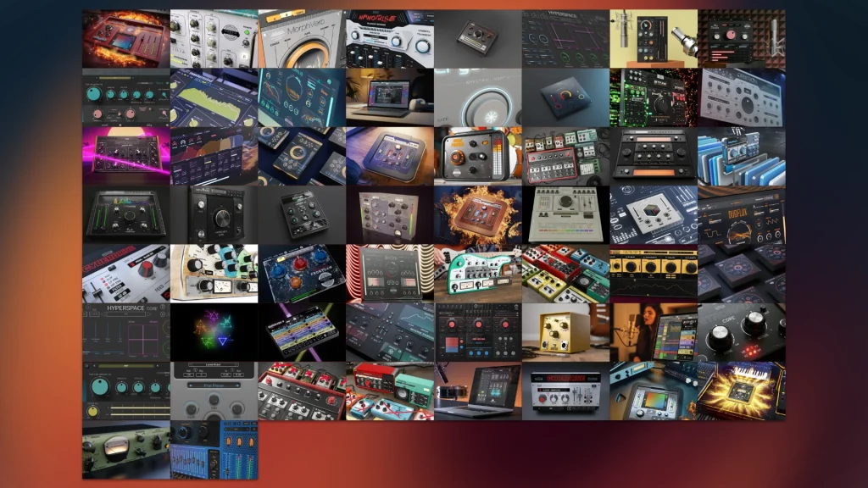Click yellow-background thumbnail with two microphones
This screenshot has width=868, height=488.
[x=654, y=39]
